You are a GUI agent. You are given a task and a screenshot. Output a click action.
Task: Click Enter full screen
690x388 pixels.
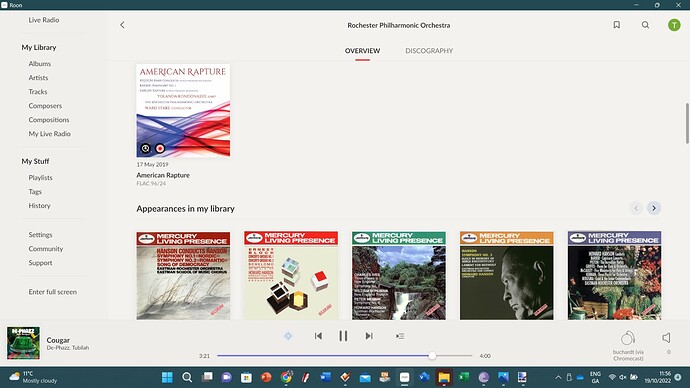click(x=53, y=292)
